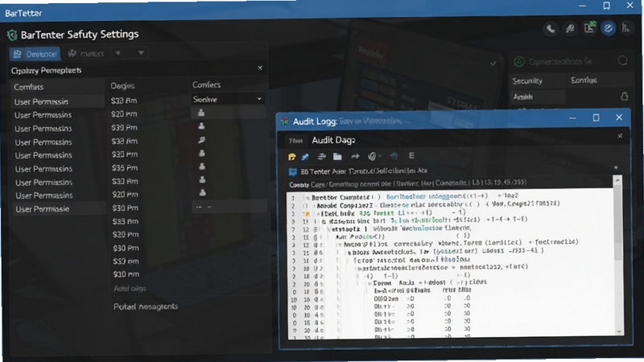Click the search circle icon in the right panel
The image size is (644, 362).
point(622,61)
